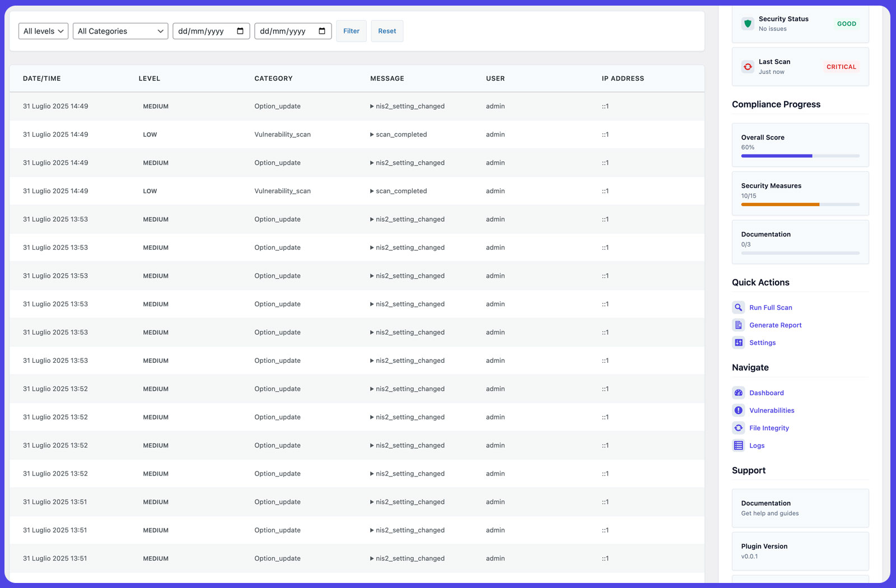Open the All Categories dropdown
The image size is (896, 588).
(120, 31)
